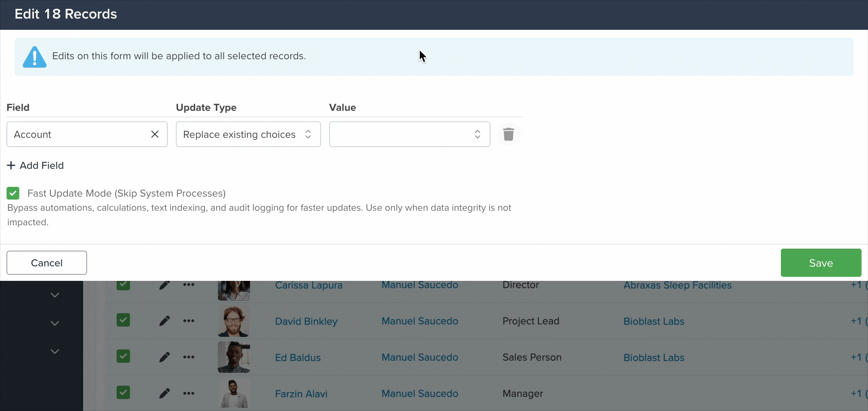This screenshot has height=411, width=868.
Task: Open the three-dots menu for Carissa Lapura
Action: coord(189,285)
